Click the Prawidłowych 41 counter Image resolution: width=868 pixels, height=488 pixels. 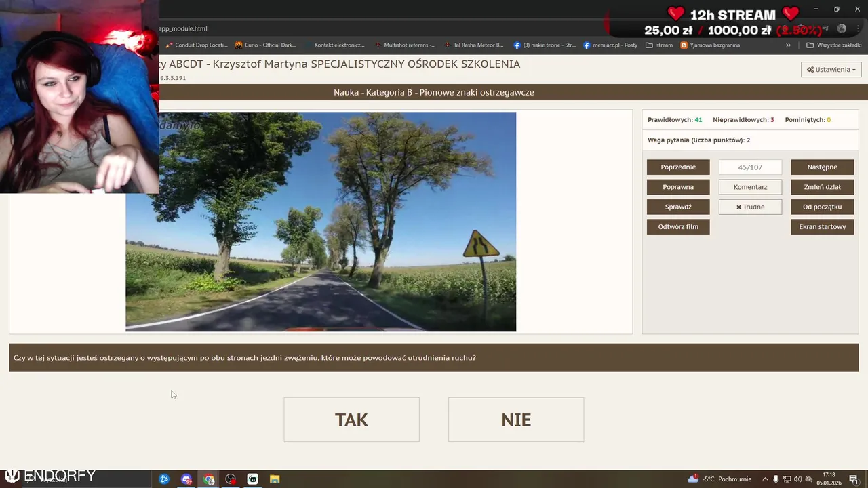click(x=675, y=120)
